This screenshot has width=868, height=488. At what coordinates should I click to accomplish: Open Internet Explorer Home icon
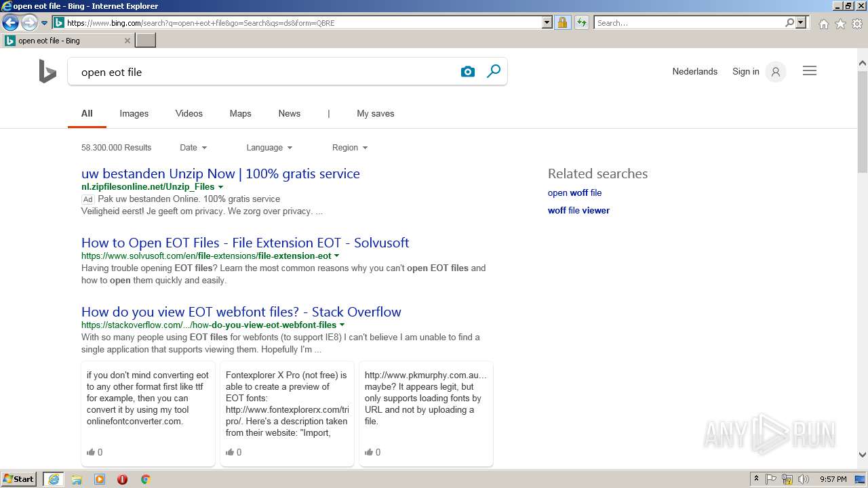pyautogui.click(x=823, y=24)
